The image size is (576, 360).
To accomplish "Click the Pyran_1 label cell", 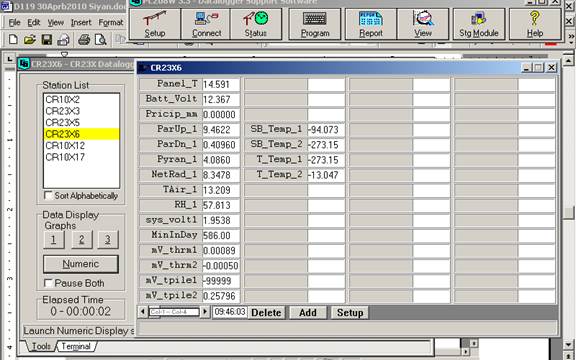I will (x=171, y=160).
